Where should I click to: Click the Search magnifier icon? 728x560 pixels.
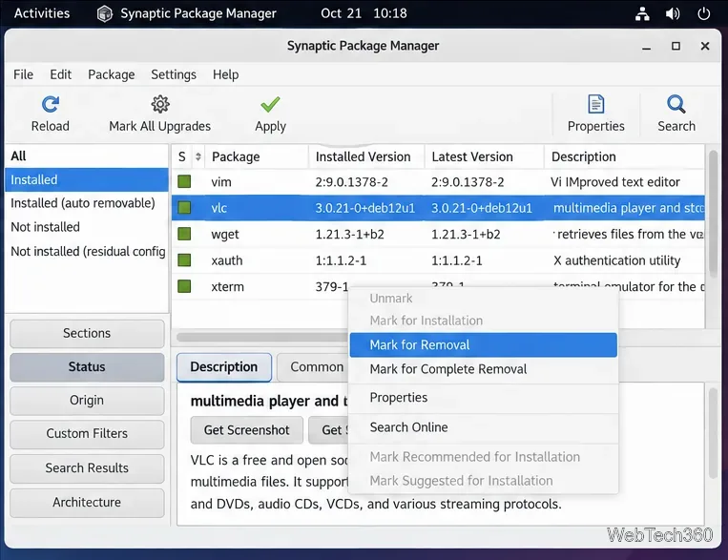click(x=676, y=105)
